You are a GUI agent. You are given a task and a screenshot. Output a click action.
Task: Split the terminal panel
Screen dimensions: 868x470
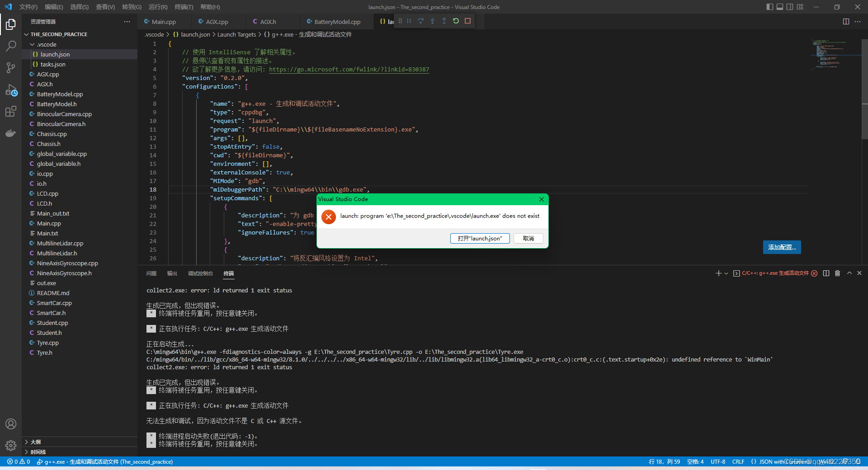(826, 273)
